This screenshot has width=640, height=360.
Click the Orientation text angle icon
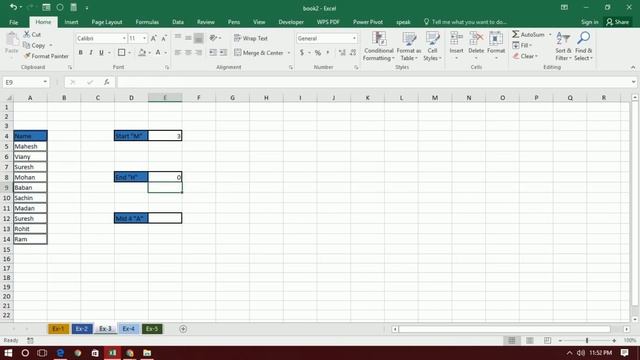point(213,38)
